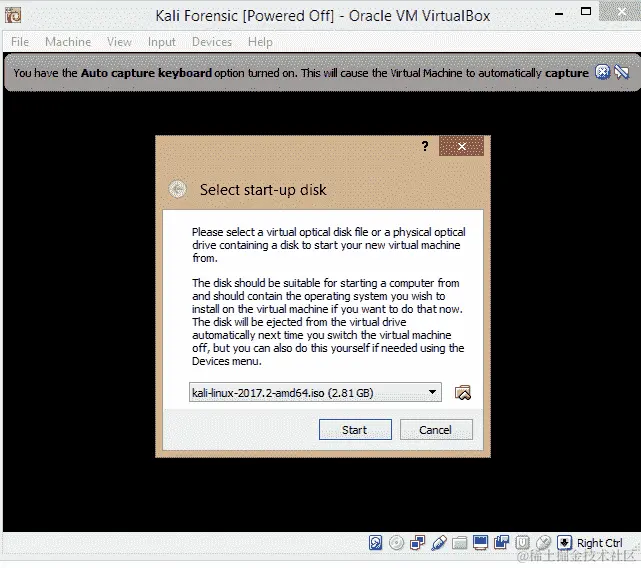
Task: Click the shared folders status icon
Action: pos(459,543)
